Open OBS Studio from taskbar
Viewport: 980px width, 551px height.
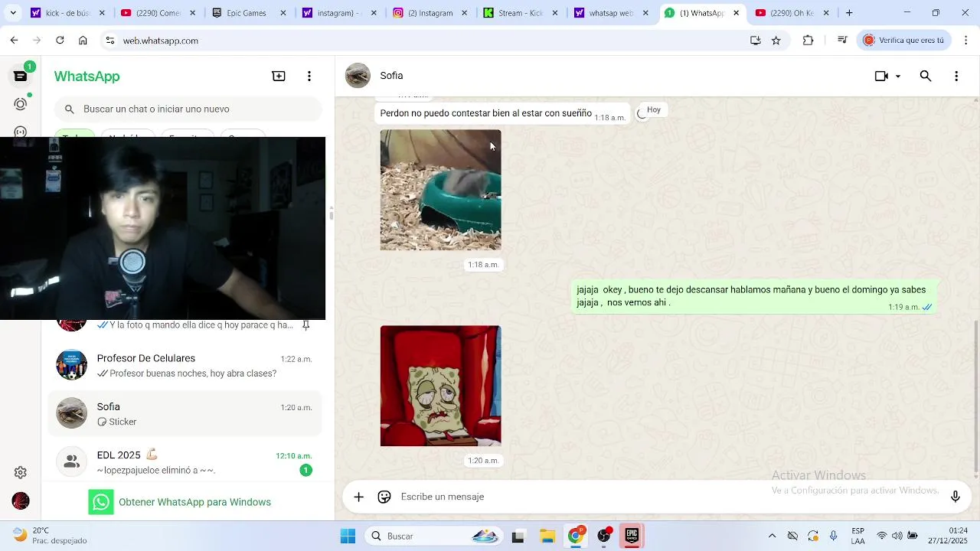click(604, 536)
